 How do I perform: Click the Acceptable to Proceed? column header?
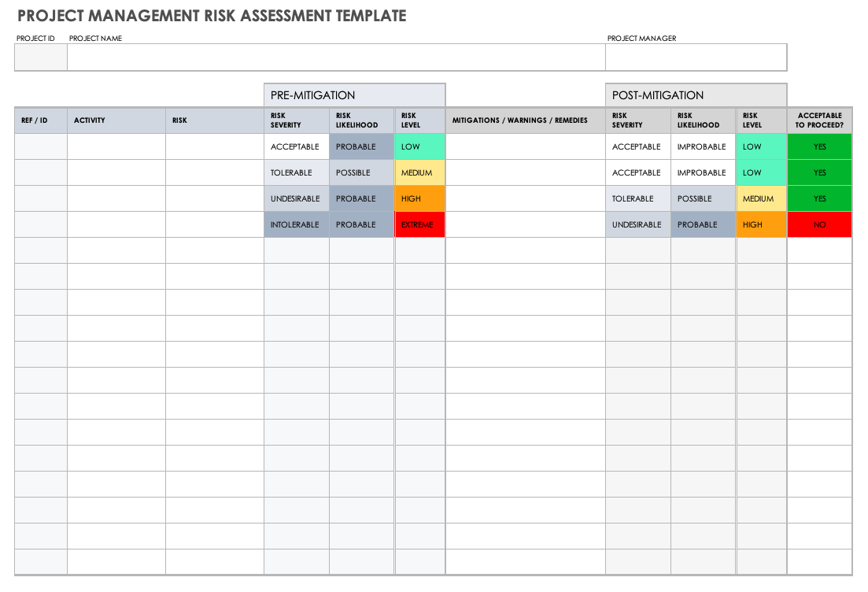tap(819, 120)
